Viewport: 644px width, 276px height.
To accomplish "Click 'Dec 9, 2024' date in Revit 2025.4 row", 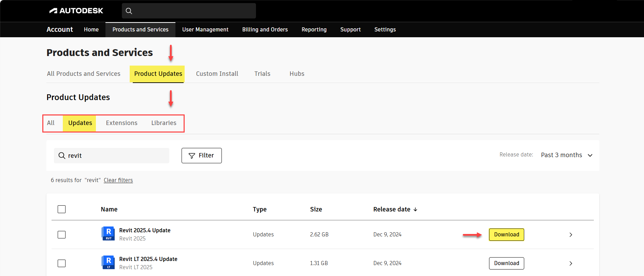I will [x=387, y=234].
